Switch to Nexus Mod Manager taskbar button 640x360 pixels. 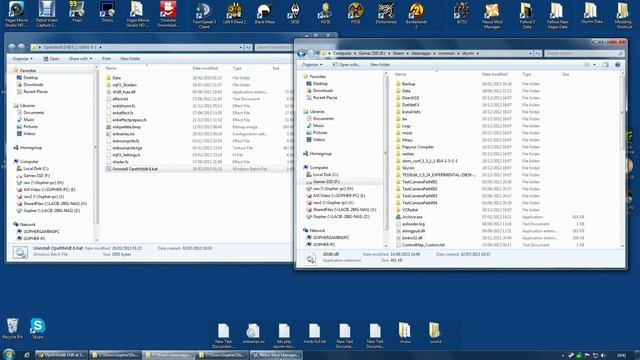pyautogui.click(x=276, y=355)
